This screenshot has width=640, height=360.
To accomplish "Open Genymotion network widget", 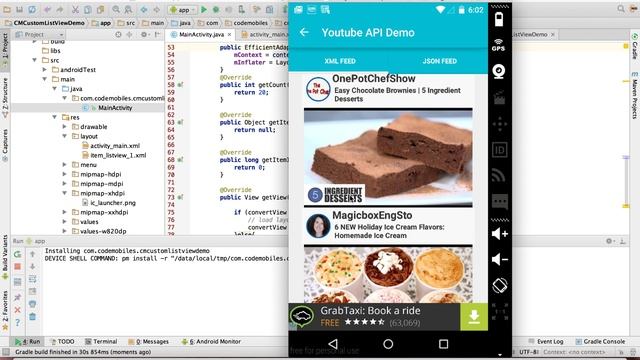I will tap(498, 175).
